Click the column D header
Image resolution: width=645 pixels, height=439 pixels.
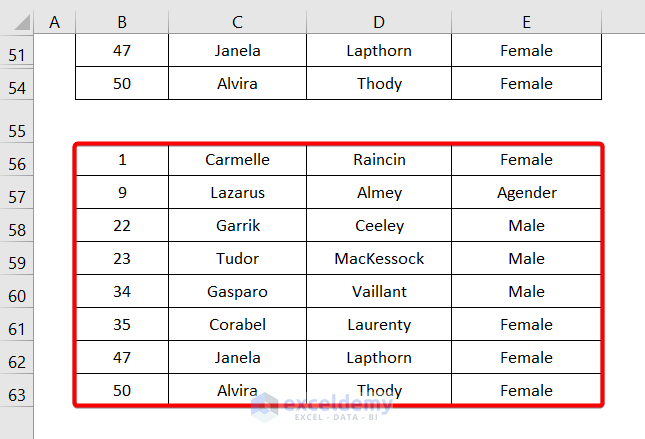[379, 21]
